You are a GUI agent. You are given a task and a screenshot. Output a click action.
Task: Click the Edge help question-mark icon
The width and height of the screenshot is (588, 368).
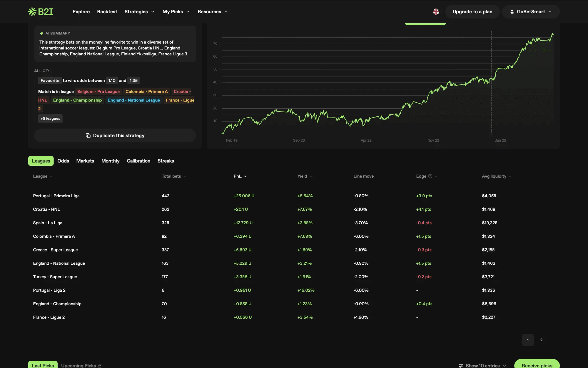(x=430, y=176)
